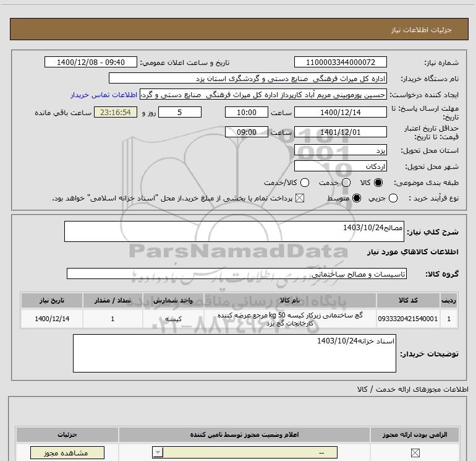The height and width of the screenshot is (461, 476).
Task: Select the کالا radio button
Action: 378,183
